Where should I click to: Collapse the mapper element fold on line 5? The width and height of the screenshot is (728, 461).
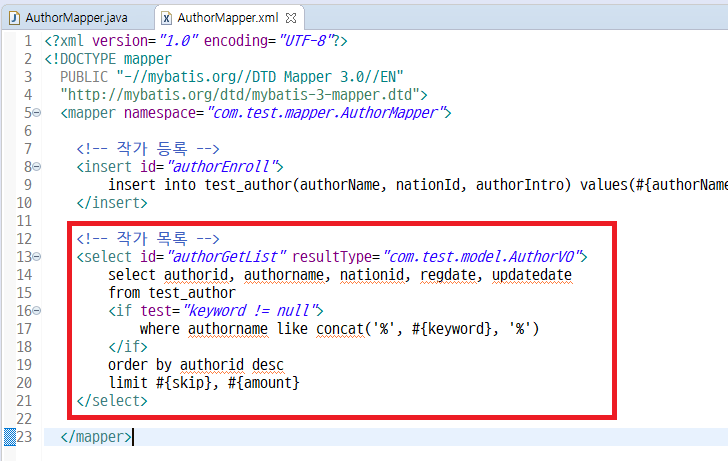pyautogui.click(x=37, y=112)
